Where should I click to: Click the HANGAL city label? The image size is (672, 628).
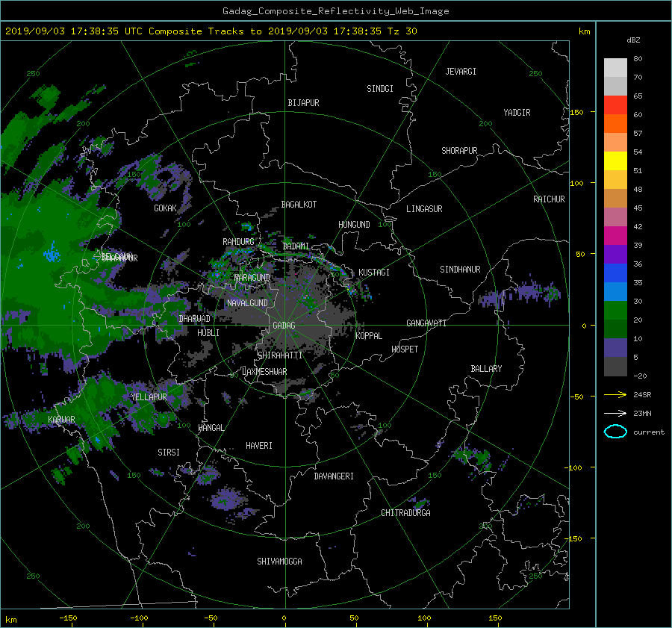click(211, 428)
